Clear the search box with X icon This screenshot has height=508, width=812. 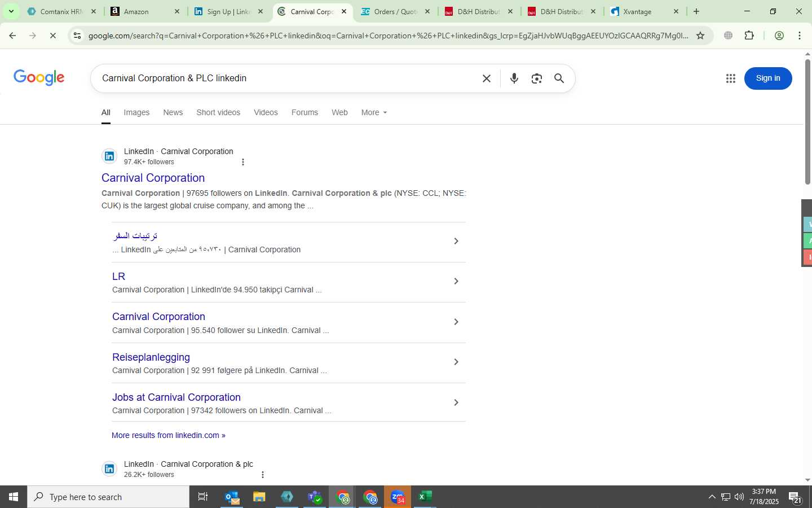487,78
